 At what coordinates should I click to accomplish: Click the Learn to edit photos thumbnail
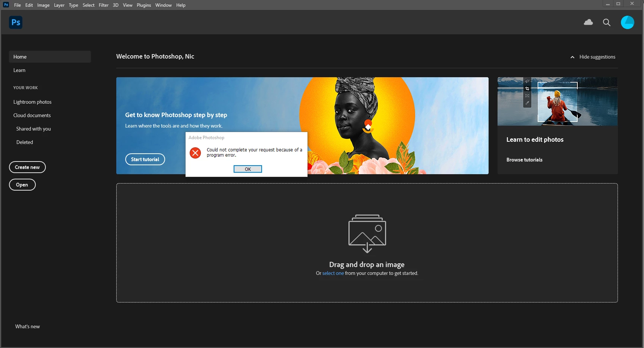558,101
